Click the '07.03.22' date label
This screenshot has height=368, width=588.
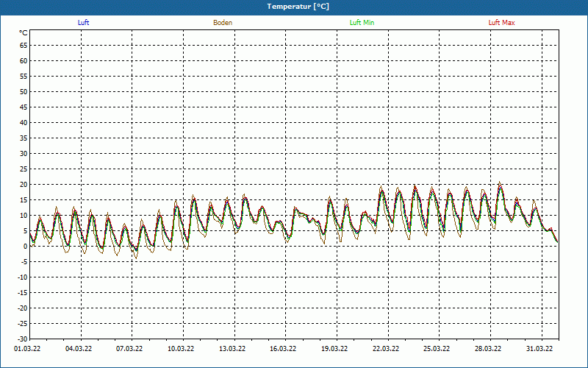tap(129, 349)
